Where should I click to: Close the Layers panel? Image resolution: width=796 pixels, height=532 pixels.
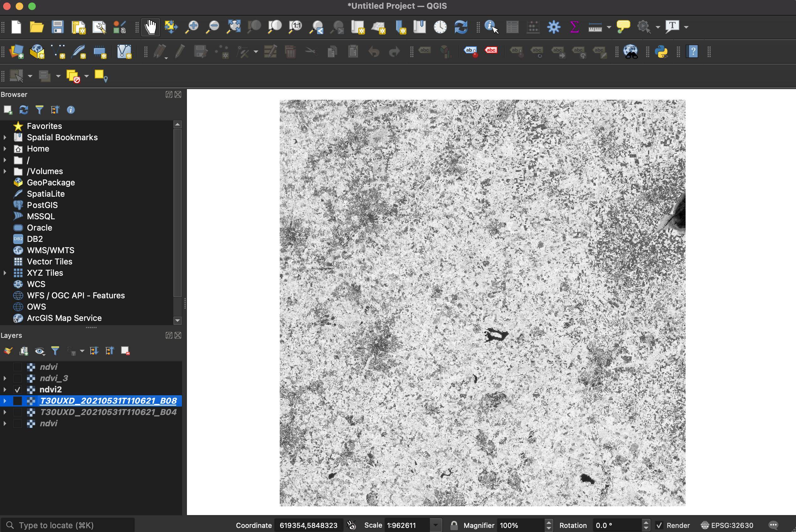(178, 336)
